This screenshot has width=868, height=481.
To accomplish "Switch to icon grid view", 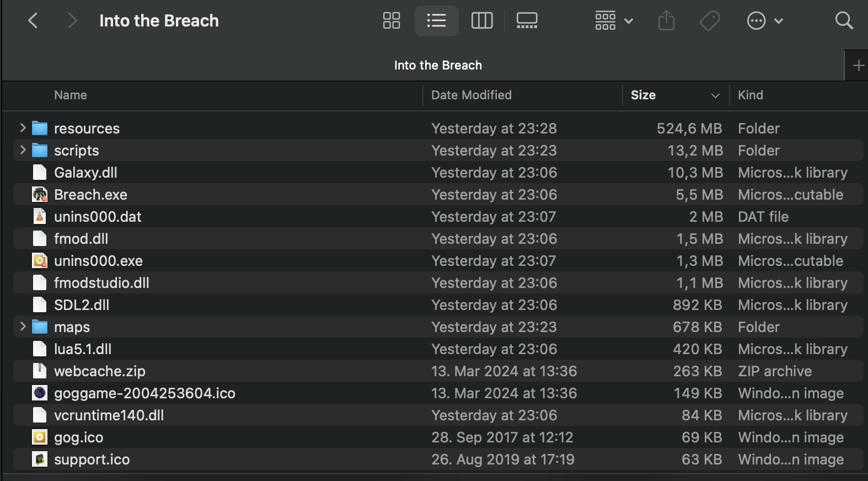I will (392, 21).
